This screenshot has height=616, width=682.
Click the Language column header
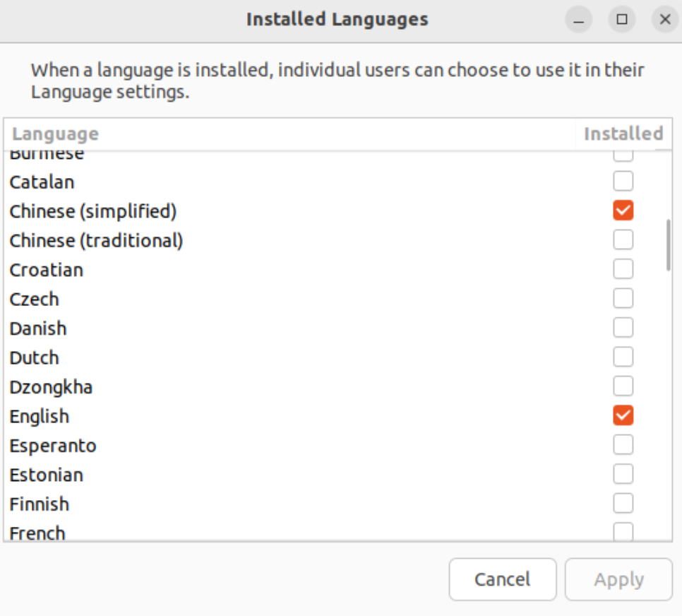[x=55, y=134]
